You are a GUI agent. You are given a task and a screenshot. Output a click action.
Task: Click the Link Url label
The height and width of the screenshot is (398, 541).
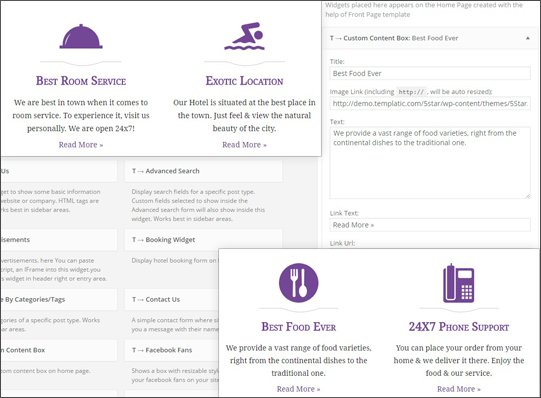coord(342,243)
